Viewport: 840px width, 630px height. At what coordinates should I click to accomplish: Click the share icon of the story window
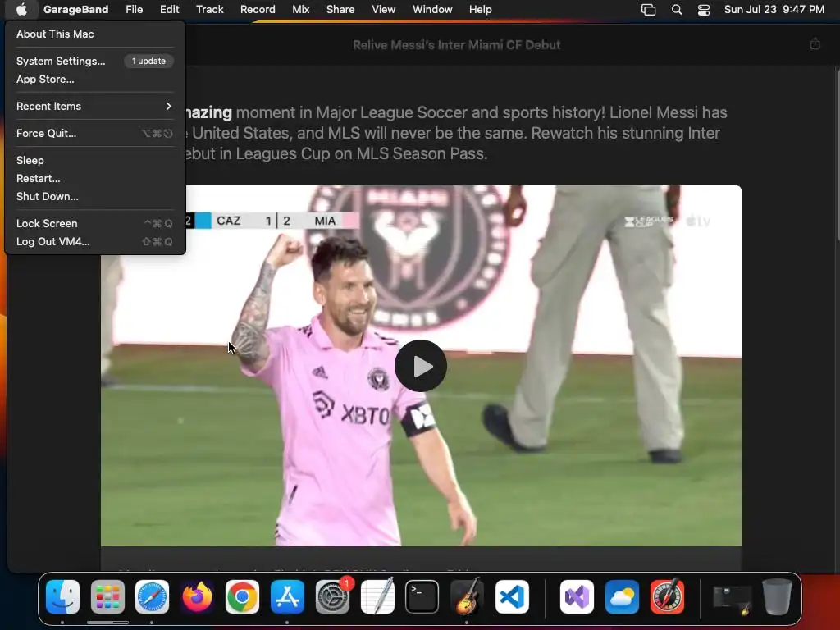click(x=815, y=44)
